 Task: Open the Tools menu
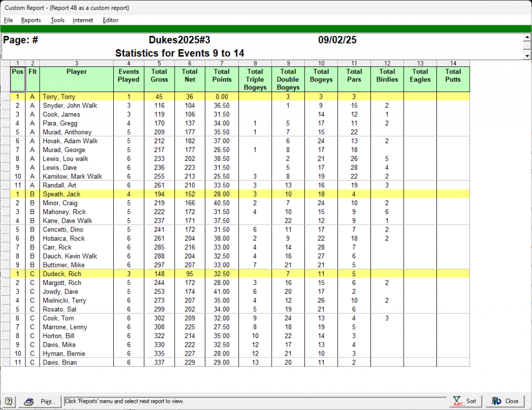point(58,20)
